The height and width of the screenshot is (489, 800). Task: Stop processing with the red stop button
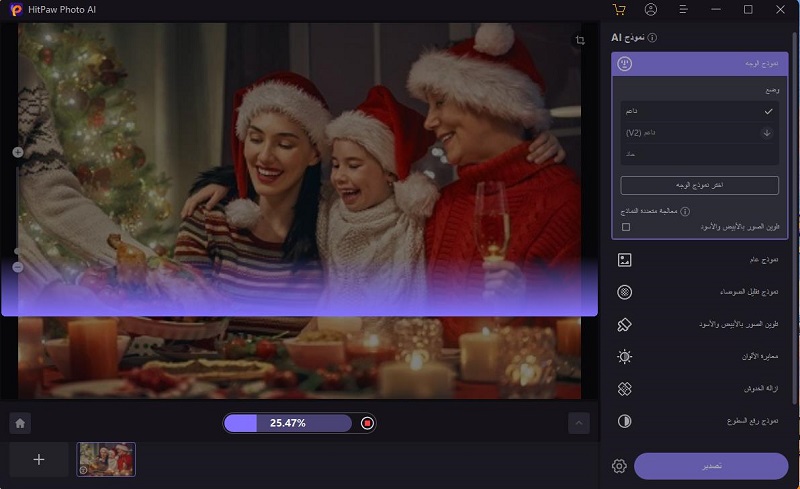tap(367, 423)
